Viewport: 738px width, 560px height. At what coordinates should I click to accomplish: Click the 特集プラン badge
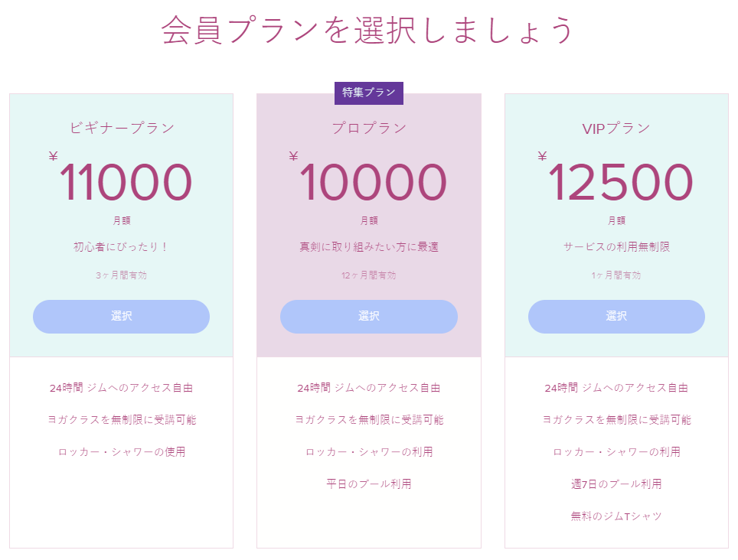[x=369, y=93]
